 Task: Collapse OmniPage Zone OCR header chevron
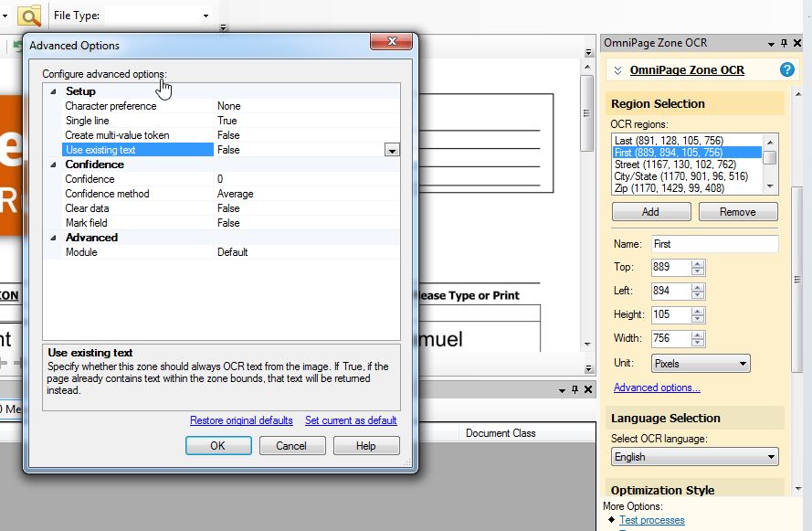pyautogui.click(x=617, y=70)
